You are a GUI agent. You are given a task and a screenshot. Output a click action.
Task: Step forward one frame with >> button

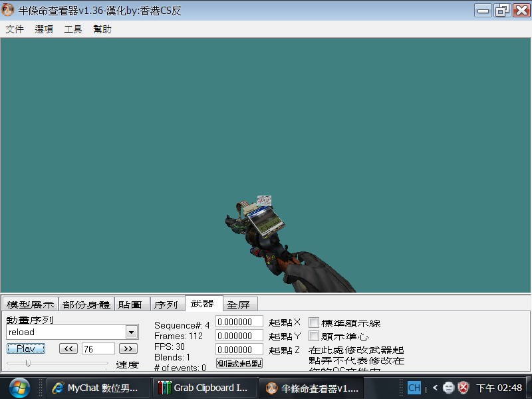click(x=128, y=348)
